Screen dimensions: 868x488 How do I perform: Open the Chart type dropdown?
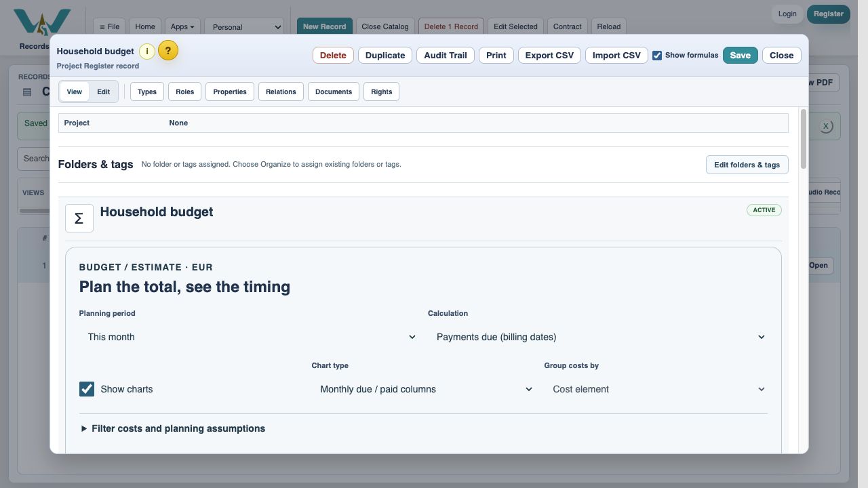tap(423, 389)
